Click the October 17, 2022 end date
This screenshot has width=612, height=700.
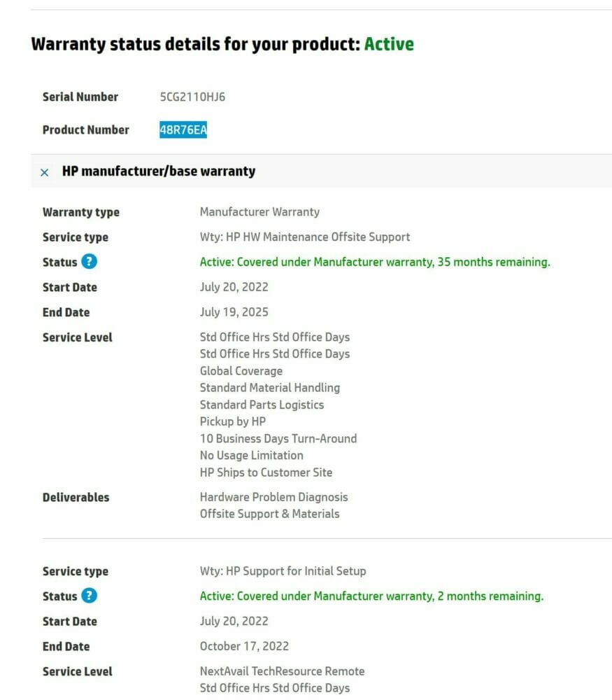click(x=244, y=646)
